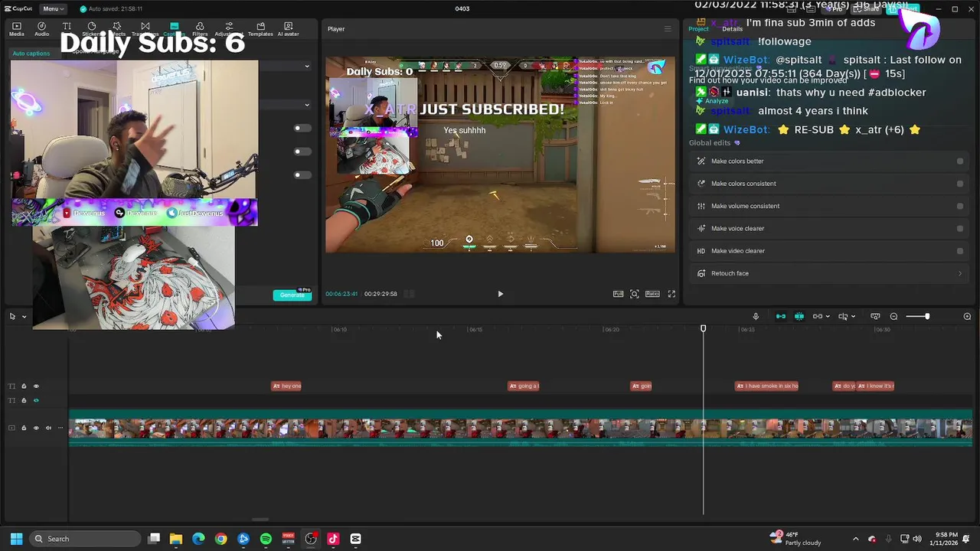Toggle main track magnet icon
The image size is (980, 551).
[x=781, y=316]
